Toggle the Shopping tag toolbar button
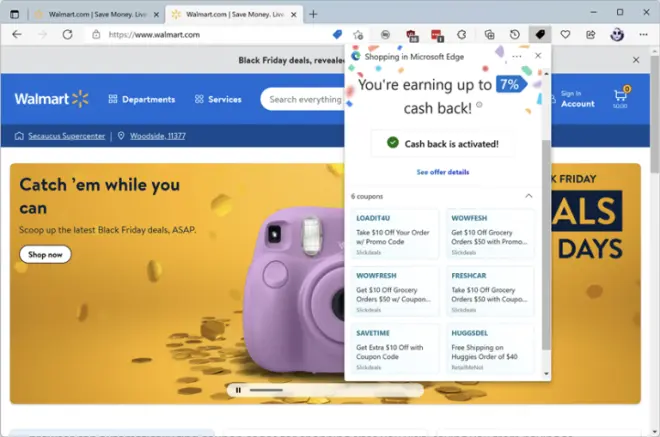 point(540,35)
